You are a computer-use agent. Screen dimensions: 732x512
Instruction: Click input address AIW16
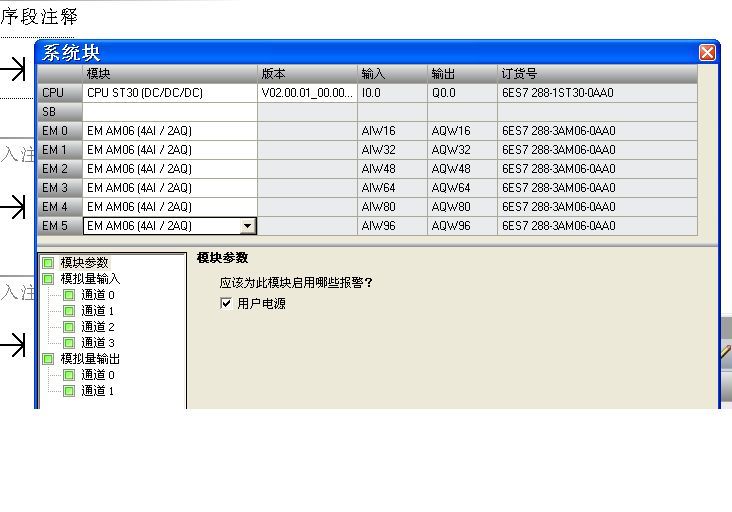(392, 131)
